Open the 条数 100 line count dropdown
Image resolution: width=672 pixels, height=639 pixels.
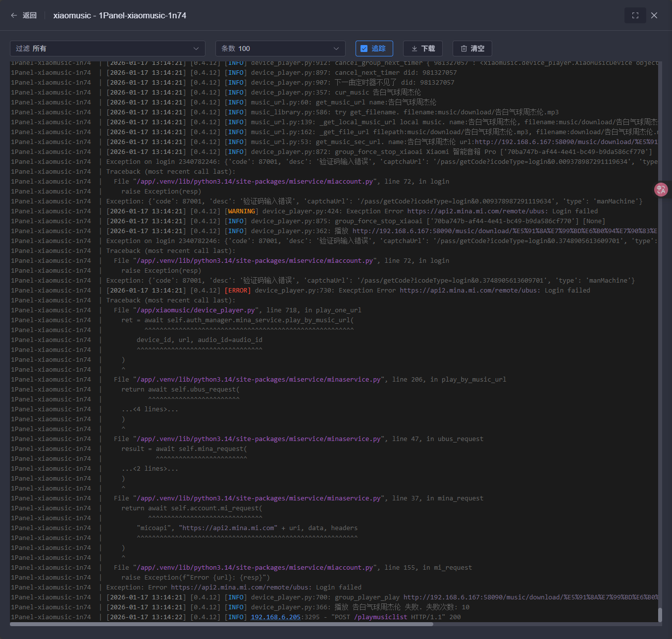point(280,49)
